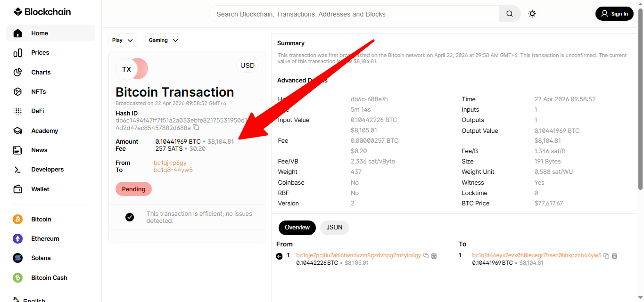Expand the Gaming dropdown

pyautogui.click(x=164, y=41)
